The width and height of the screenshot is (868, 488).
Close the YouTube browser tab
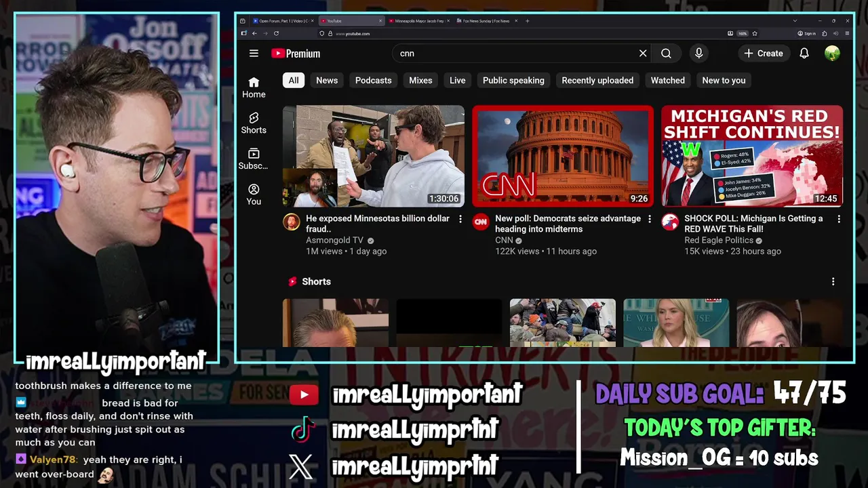point(380,21)
